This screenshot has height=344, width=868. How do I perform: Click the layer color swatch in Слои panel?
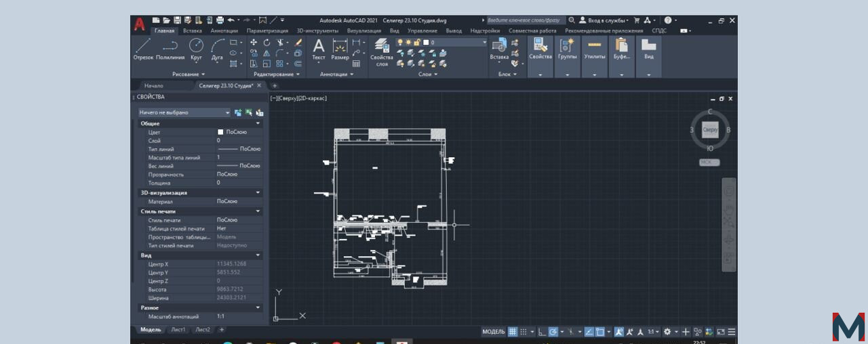pos(427,42)
